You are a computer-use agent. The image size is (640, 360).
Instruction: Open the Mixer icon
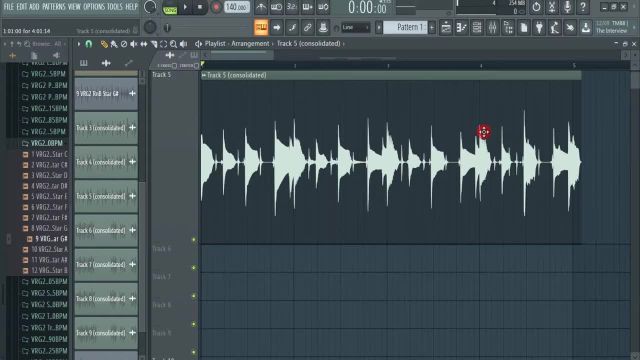click(x=493, y=27)
